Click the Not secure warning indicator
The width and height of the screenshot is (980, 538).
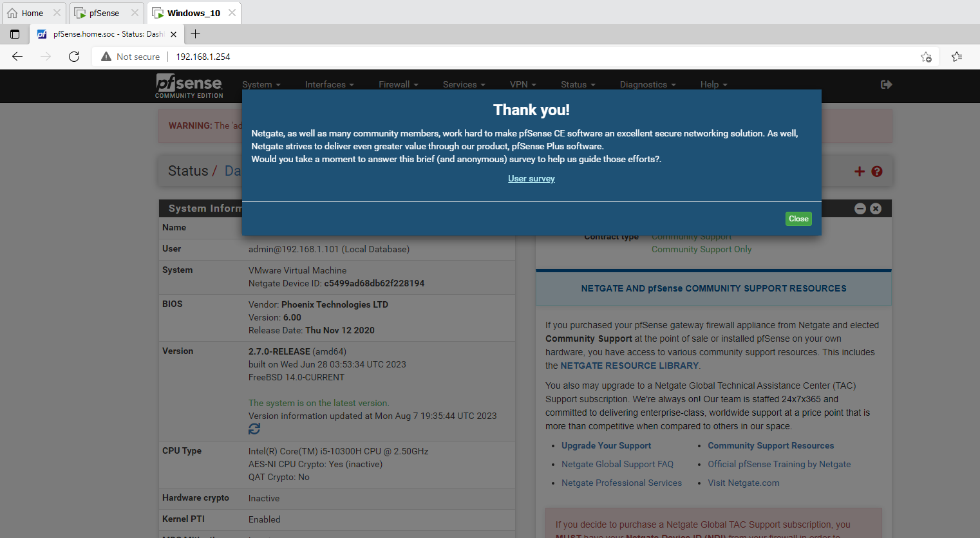131,57
